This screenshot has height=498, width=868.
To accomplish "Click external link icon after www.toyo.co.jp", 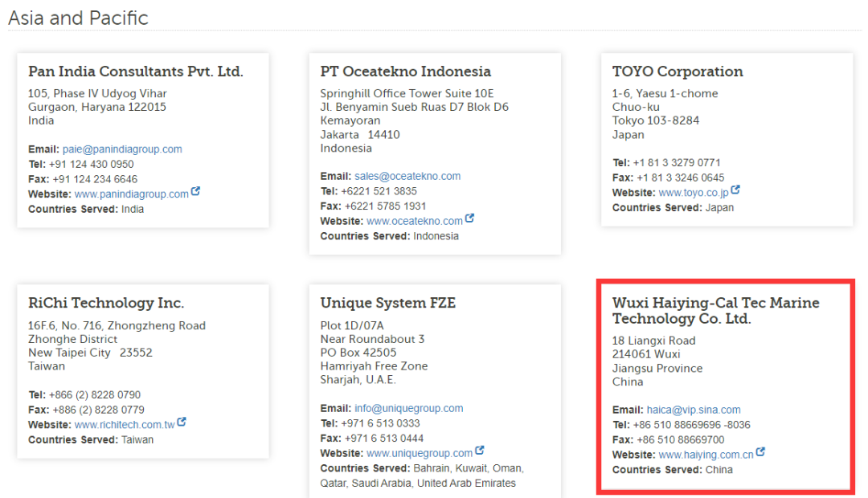I will (x=735, y=190).
